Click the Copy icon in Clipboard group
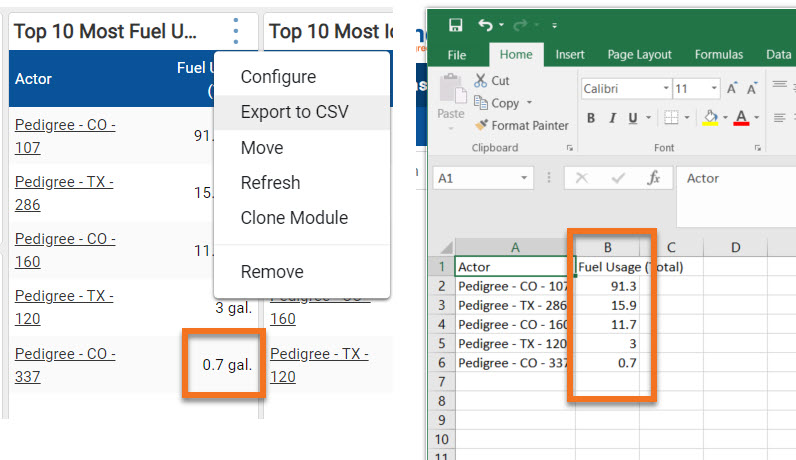The width and height of the screenshot is (796, 460). 480,102
